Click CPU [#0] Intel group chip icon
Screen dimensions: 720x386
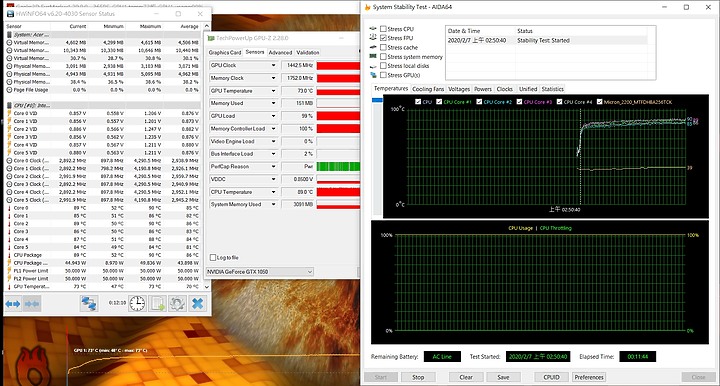point(9,105)
